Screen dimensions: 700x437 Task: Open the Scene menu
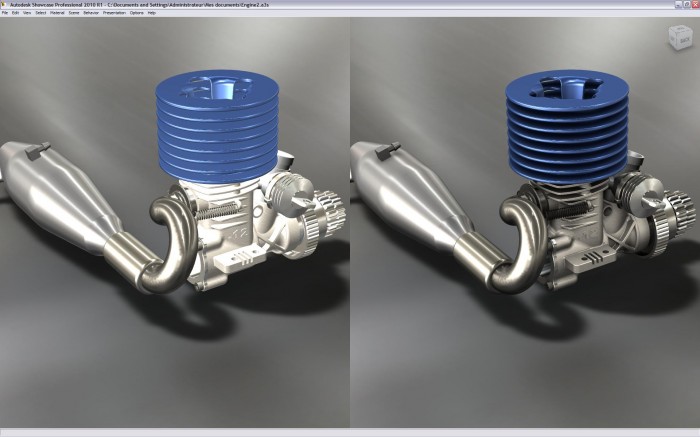[73, 13]
